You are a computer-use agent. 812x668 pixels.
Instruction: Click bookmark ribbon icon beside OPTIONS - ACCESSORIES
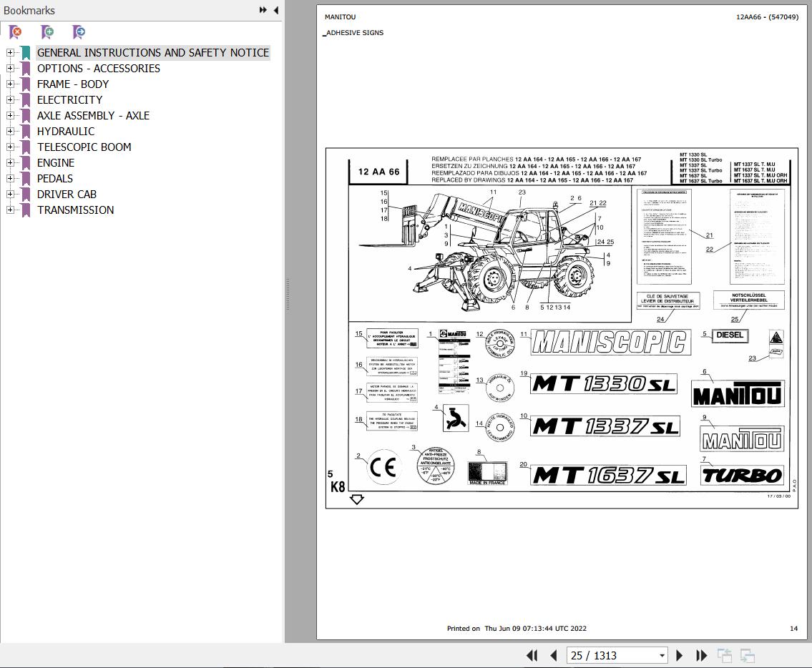pos(25,69)
